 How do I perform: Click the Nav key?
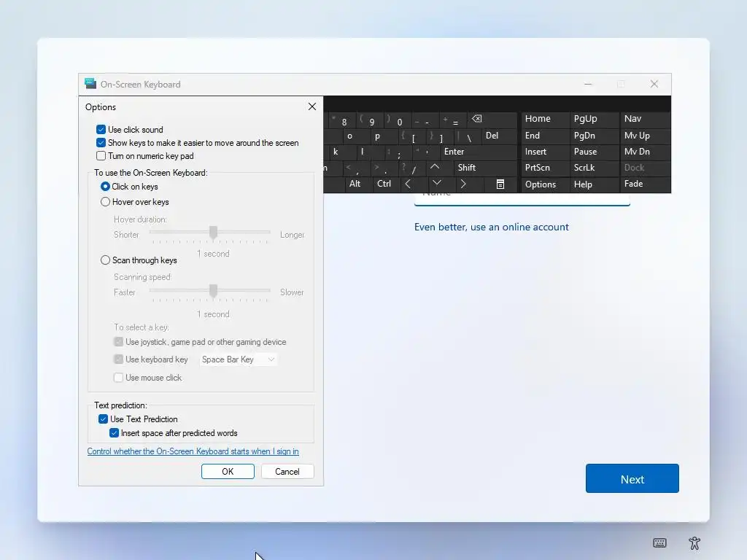pyautogui.click(x=645, y=119)
